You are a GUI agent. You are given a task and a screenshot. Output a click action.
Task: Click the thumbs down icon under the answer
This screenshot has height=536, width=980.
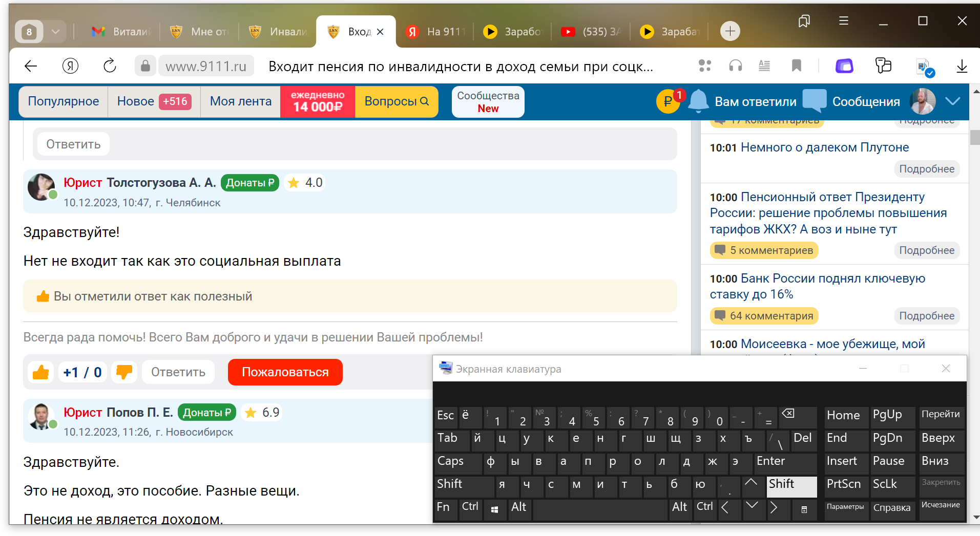pyautogui.click(x=124, y=372)
